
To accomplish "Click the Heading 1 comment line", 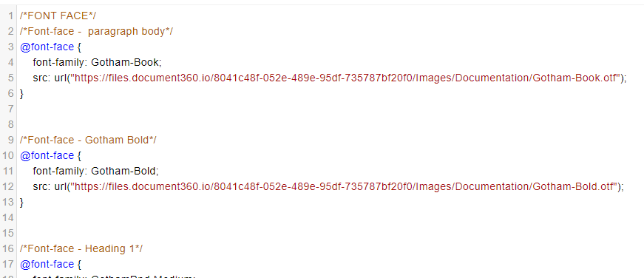I will (x=81, y=248).
